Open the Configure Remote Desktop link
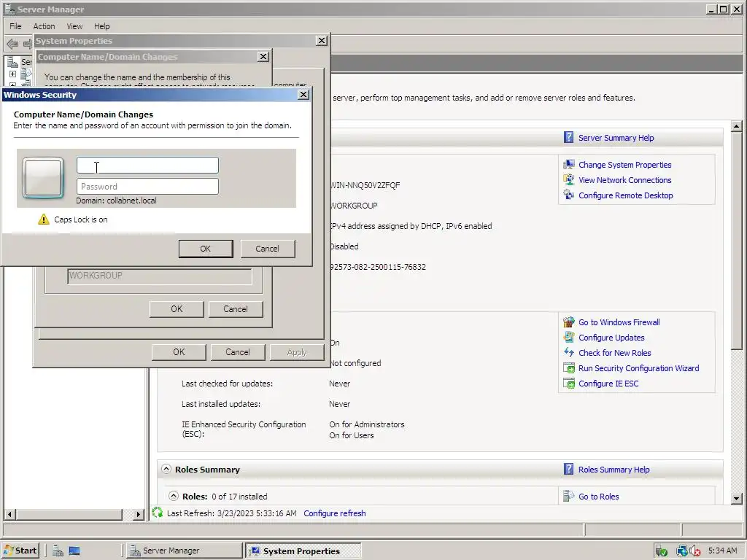 pos(625,195)
